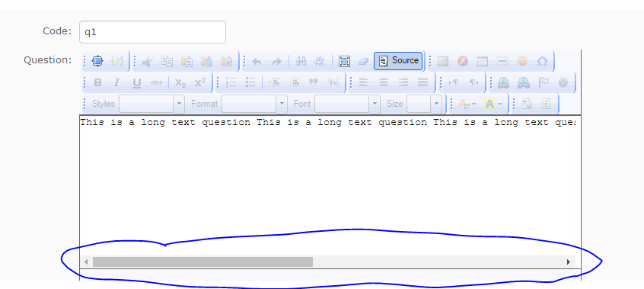This screenshot has width=644, height=289.
Task: Click the Insert Smiley icon
Action: pos(522,61)
